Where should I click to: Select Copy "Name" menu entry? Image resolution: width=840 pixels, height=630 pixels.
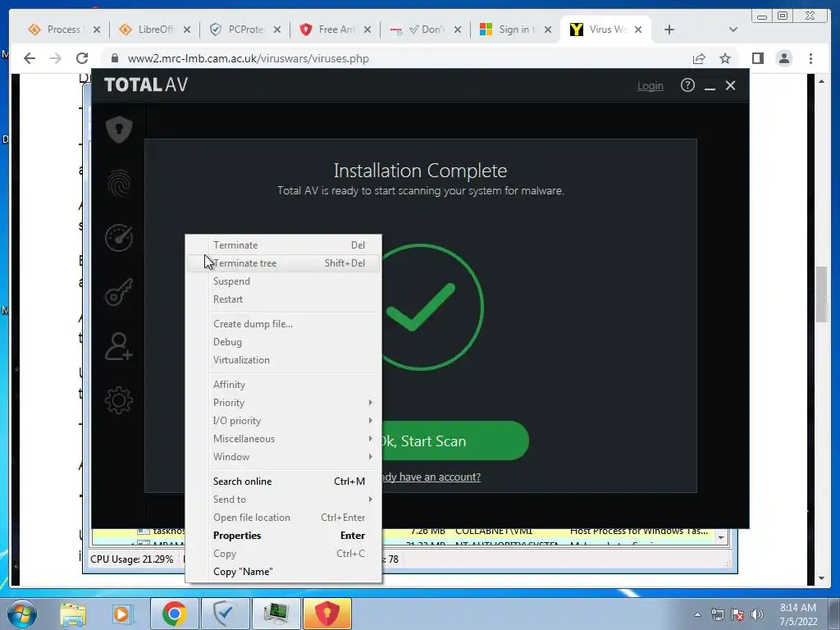pos(284,572)
